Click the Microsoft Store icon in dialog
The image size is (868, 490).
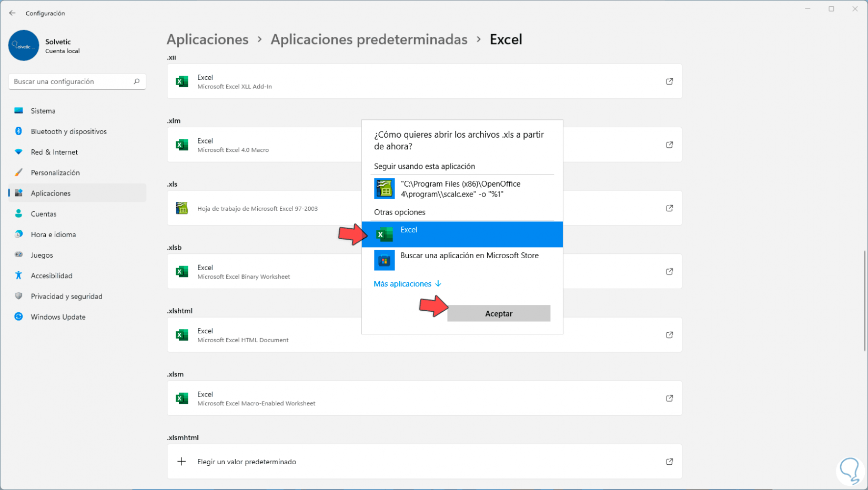point(385,260)
